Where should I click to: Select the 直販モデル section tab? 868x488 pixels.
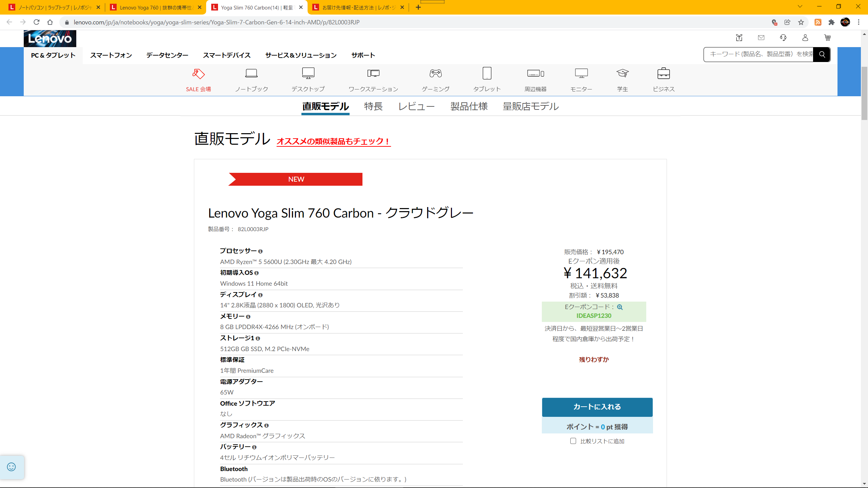(x=325, y=106)
